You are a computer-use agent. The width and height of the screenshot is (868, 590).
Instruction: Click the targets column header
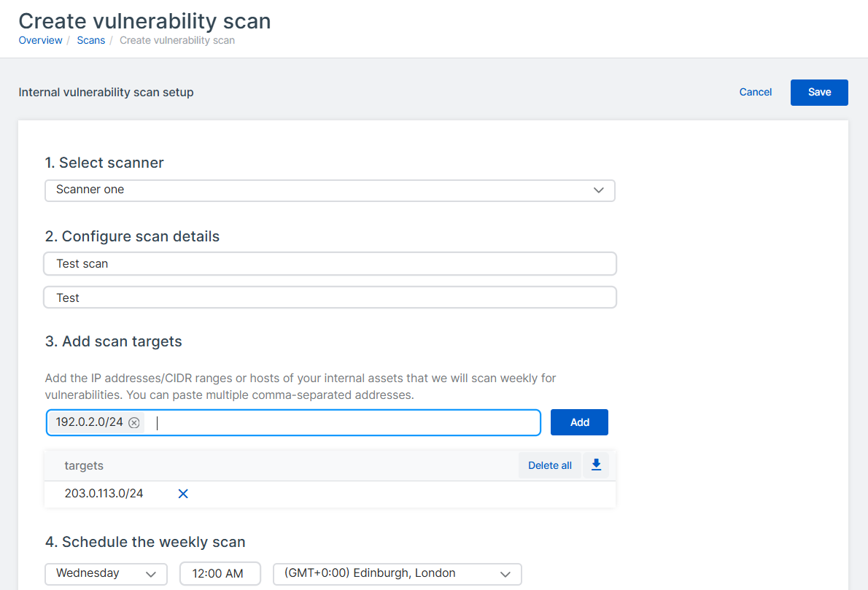click(x=84, y=465)
